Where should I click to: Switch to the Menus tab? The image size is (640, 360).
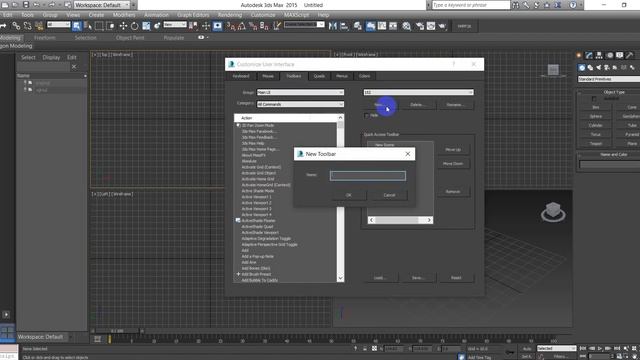[x=342, y=76]
